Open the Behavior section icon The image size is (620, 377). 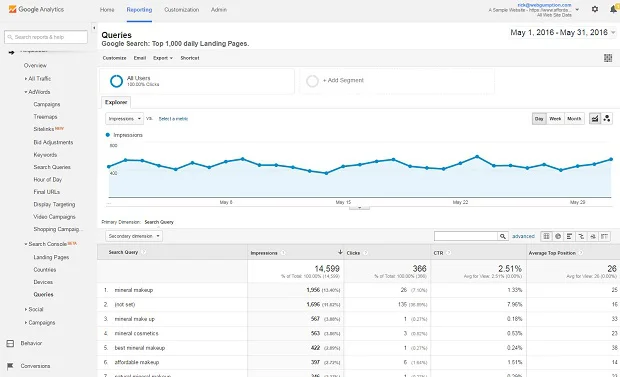[10, 343]
